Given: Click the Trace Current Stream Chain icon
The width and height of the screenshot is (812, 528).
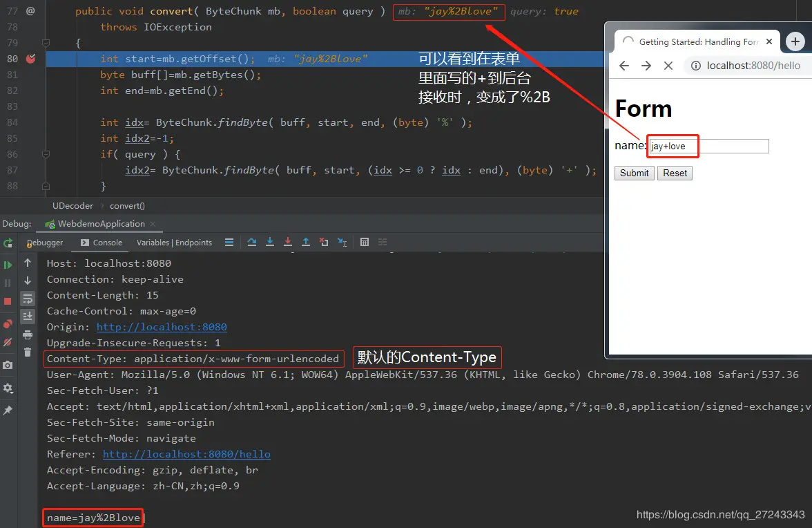Looking at the screenshot, I should click(x=383, y=242).
